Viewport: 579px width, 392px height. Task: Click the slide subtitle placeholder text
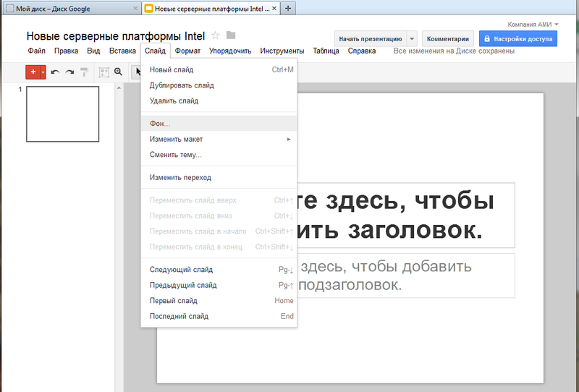pyautogui.click(x=406, y=276)
